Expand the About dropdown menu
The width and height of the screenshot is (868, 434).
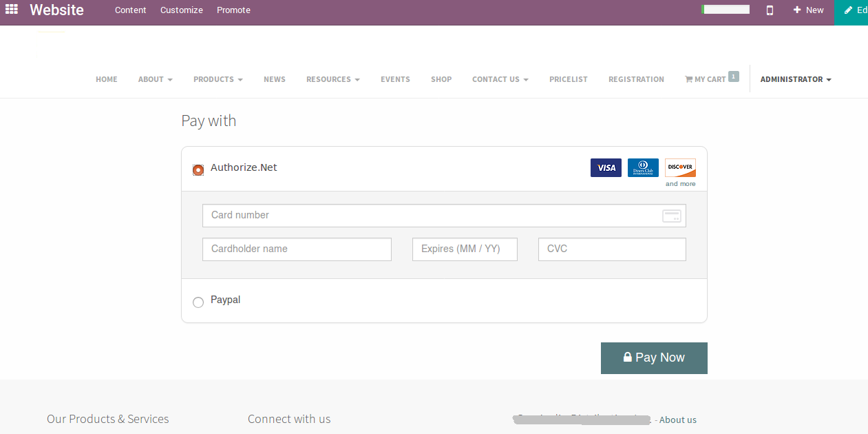coord(155,79)
